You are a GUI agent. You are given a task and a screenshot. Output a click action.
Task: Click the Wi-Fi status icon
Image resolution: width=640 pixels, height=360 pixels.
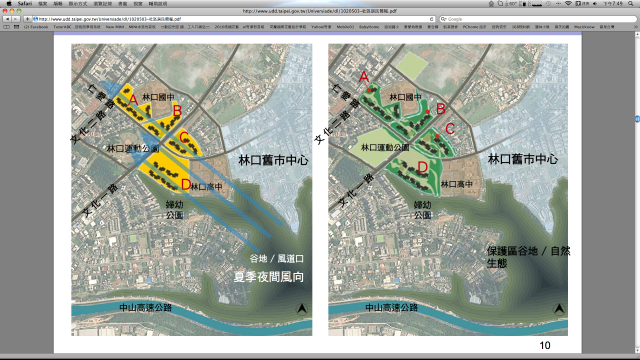click(x=568, y=3)
